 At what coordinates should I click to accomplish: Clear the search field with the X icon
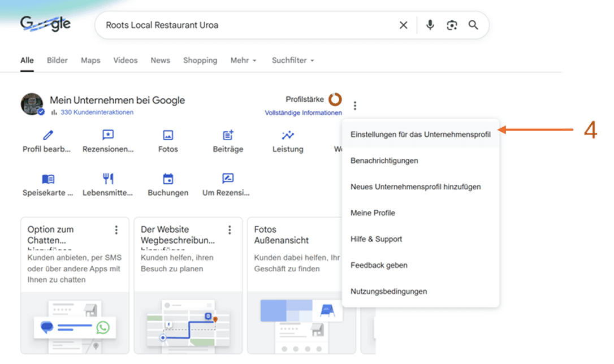[x=403, y=25]
